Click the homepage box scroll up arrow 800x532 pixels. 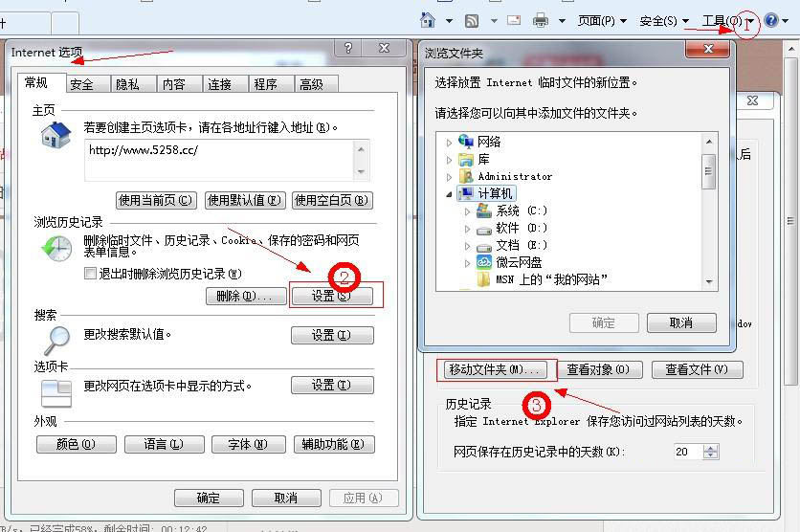pyautogui.click(x=361, y=149)
